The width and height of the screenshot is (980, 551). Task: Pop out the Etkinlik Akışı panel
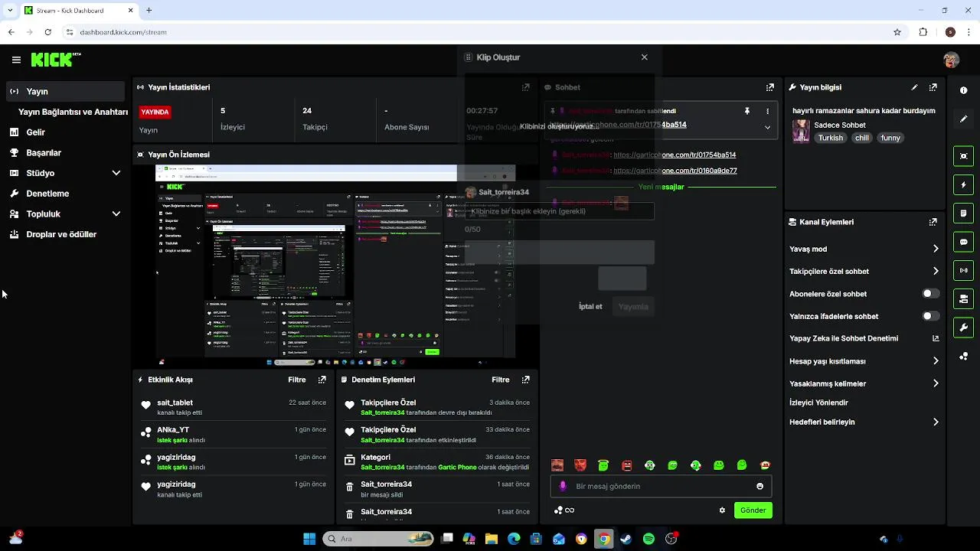tap(322, 380)
